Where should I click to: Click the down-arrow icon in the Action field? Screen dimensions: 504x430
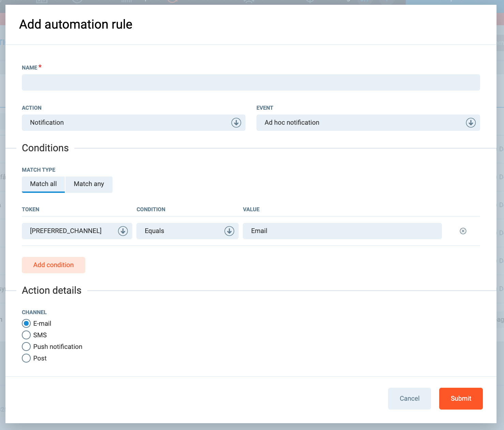click(236, 123)
